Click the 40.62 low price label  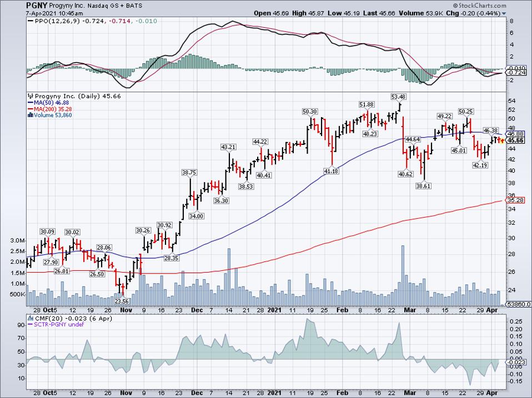pyautogui.click(x=405, y=174)
